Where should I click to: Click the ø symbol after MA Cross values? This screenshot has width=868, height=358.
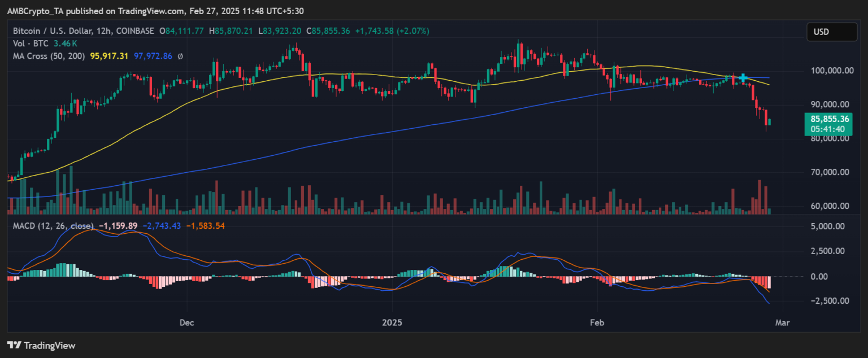pyautogui.click(x=180, y=56)
